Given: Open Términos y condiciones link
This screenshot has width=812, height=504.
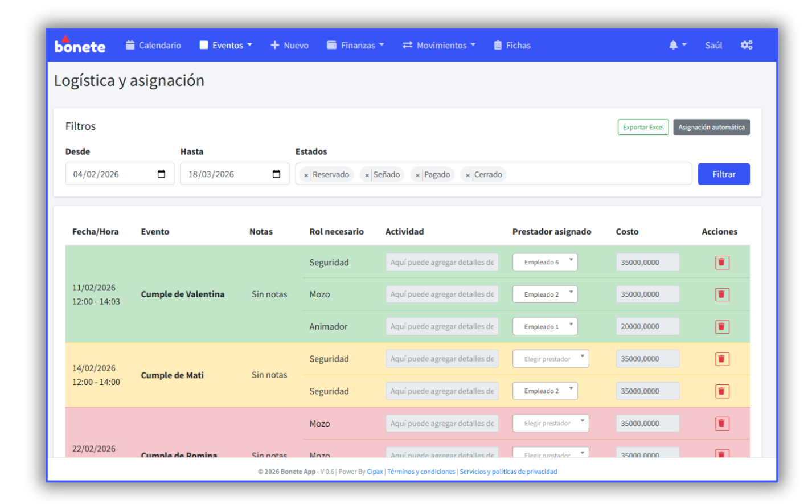Looking at the screenshot, I should pyautogui.click(x=421, y=472).
